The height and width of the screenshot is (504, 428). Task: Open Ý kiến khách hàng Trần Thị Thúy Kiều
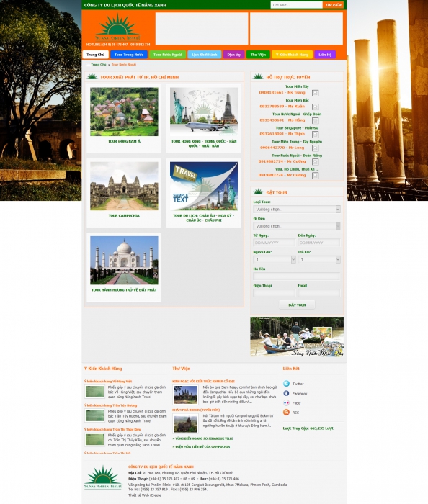(x=112, y=429)
